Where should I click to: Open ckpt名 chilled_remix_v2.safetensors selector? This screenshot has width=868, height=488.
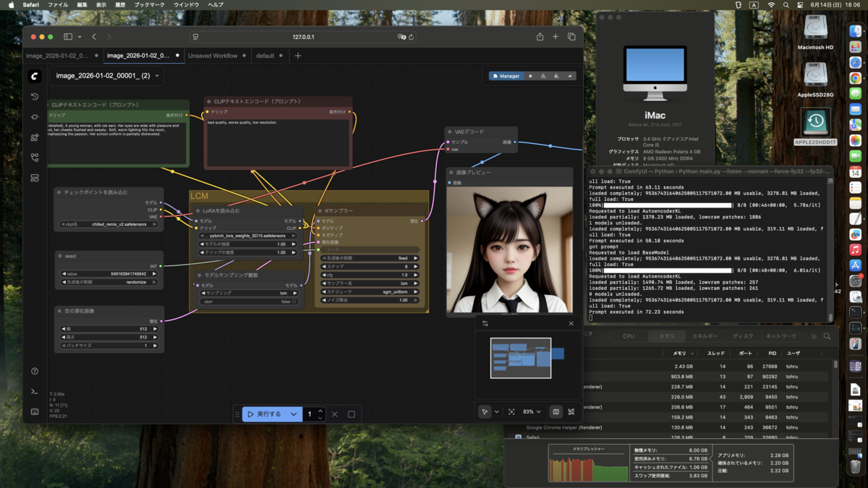[x=109, y=224]
